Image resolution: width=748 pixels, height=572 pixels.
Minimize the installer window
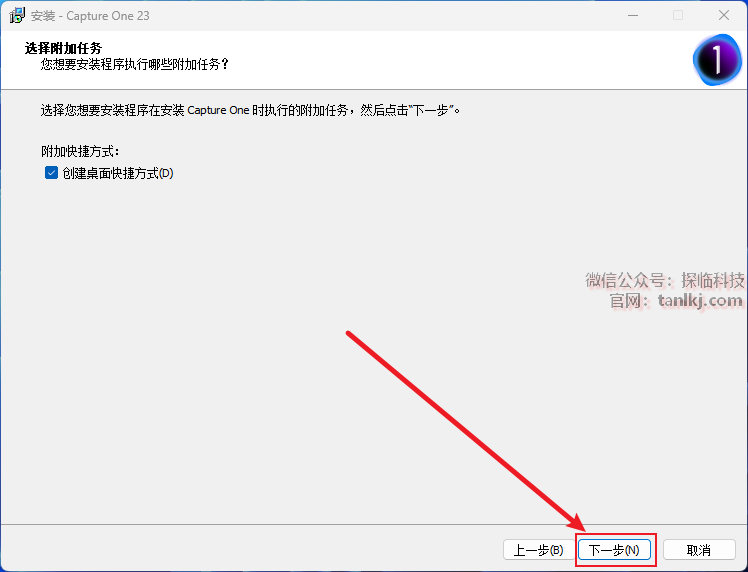pyautogui.click(x=633, y=15)
